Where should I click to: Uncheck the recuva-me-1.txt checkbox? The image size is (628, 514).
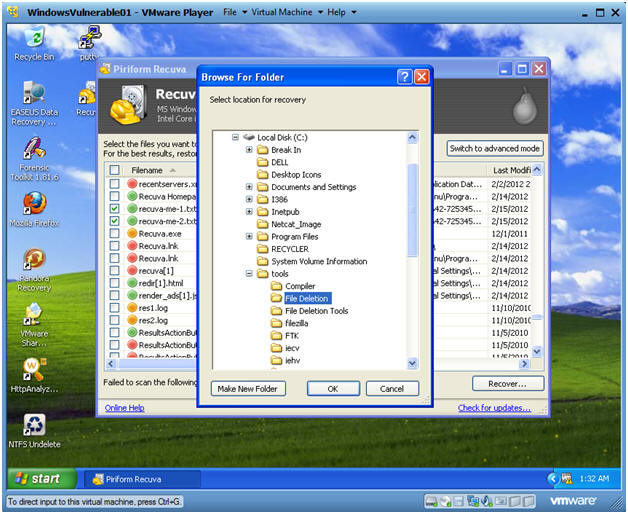tap(115, 209)
